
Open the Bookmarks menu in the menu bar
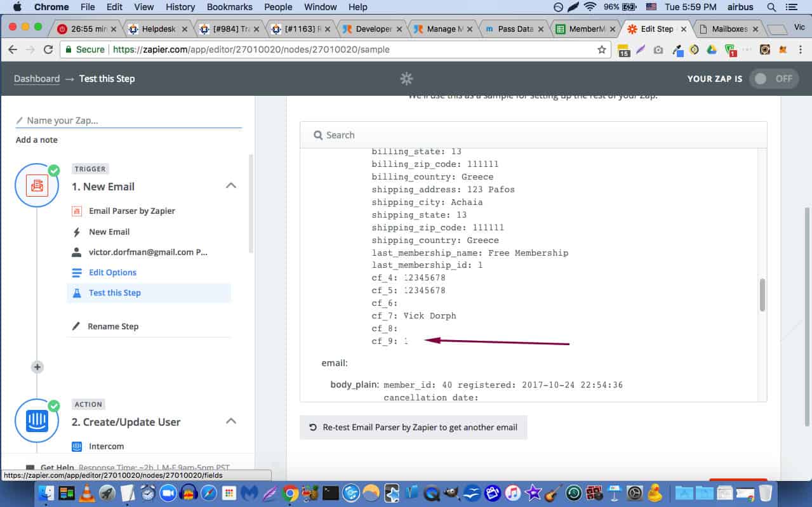pos(229,7)
